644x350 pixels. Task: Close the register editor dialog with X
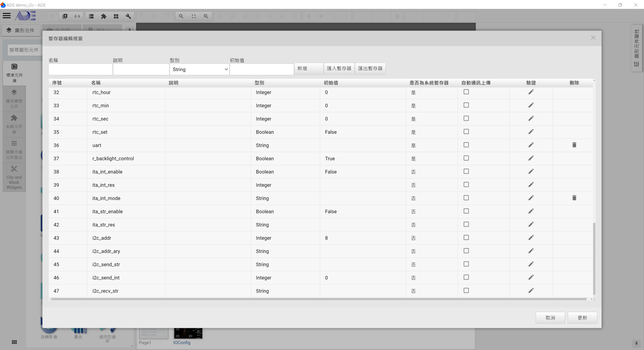tap(593, 38)
